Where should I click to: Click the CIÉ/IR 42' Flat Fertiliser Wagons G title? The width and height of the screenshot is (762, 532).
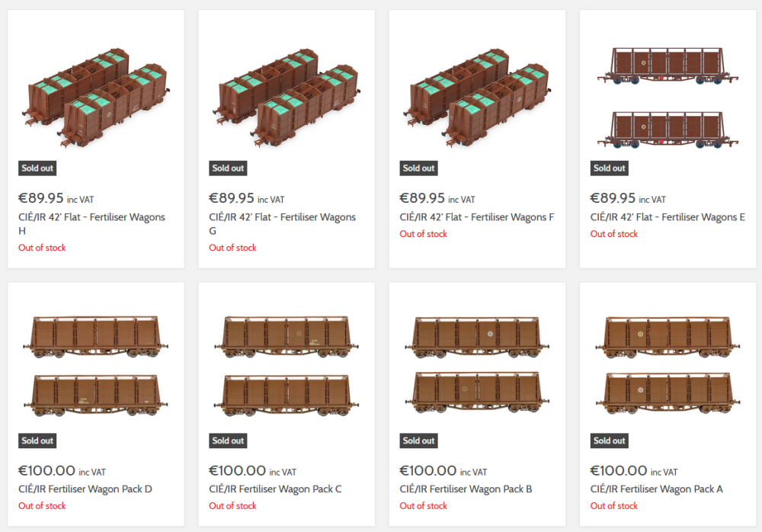coord(283,223)
